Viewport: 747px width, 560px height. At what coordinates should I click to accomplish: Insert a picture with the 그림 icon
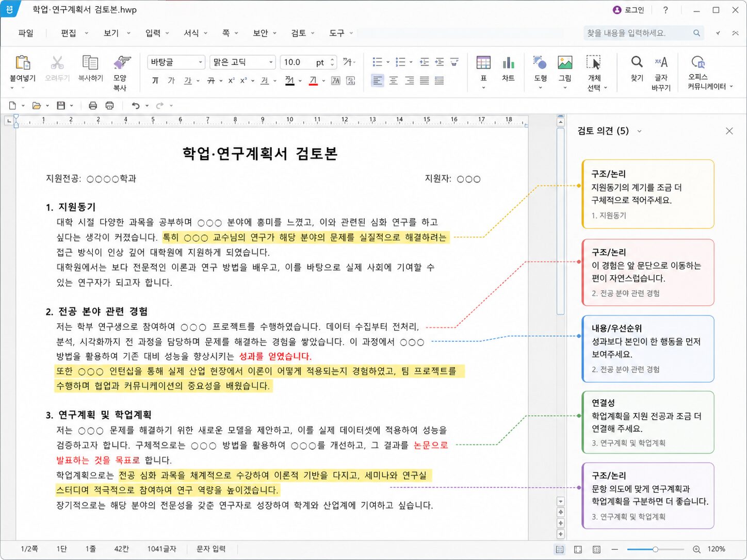(x=565, y=63)
